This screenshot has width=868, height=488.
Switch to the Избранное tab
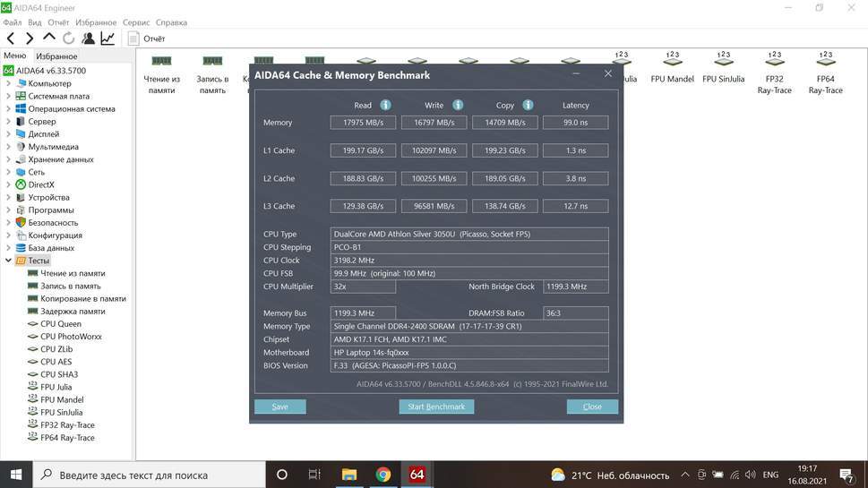(56, 56)
